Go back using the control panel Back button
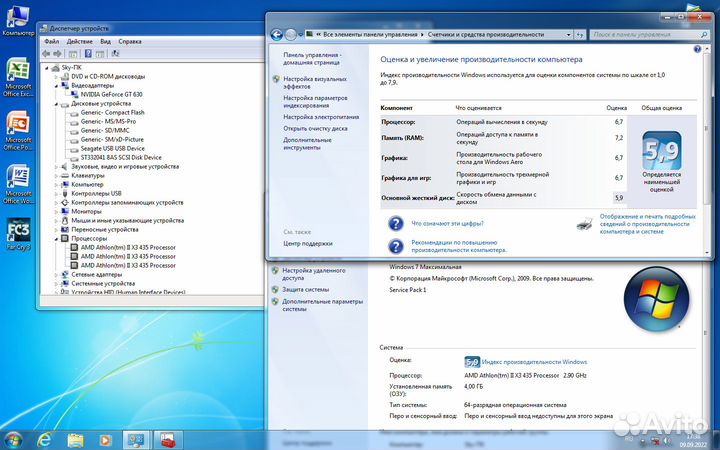This screenshot has height=450, width=720. [276, 35]
